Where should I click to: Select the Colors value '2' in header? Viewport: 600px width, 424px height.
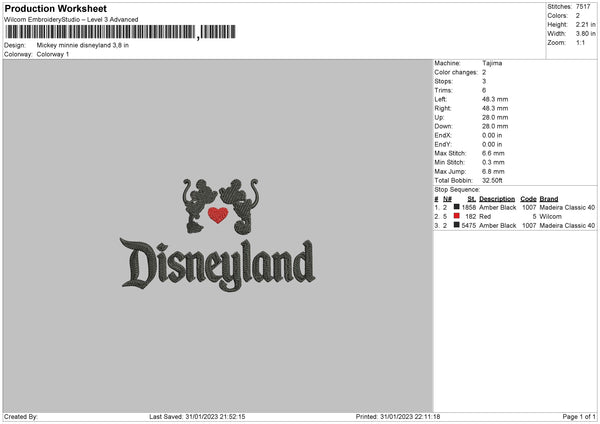(578, 16)
